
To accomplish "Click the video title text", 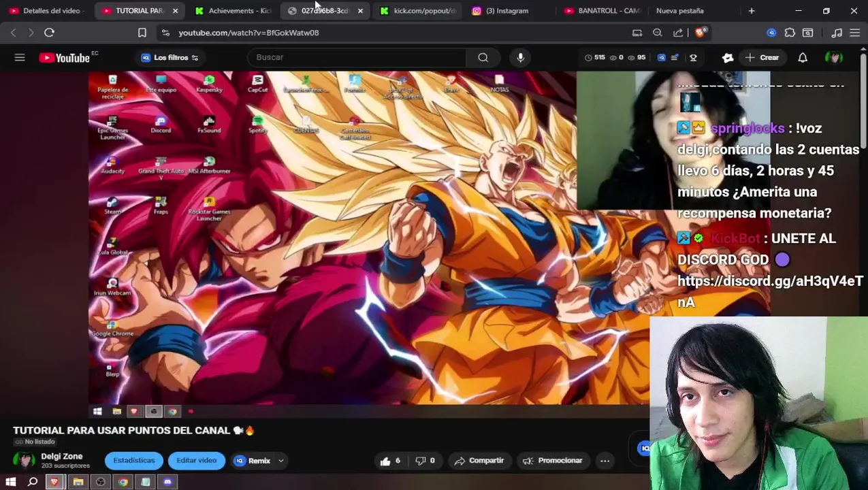I will tap(133, 431).
